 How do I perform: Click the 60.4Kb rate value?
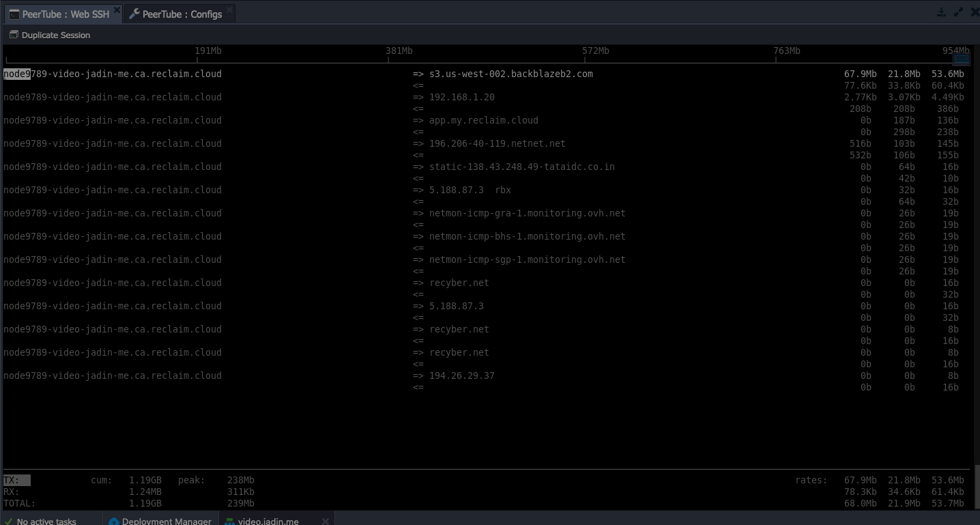click(948, 85)
